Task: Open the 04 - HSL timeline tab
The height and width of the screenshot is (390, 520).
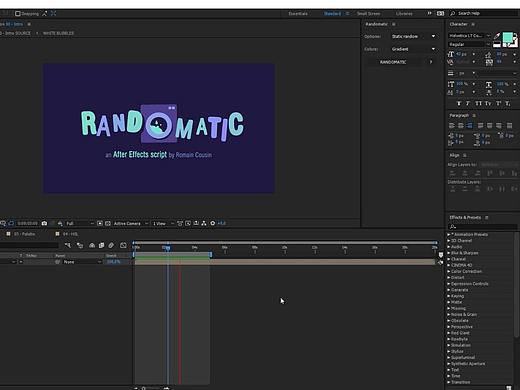Action: point(70,234)
